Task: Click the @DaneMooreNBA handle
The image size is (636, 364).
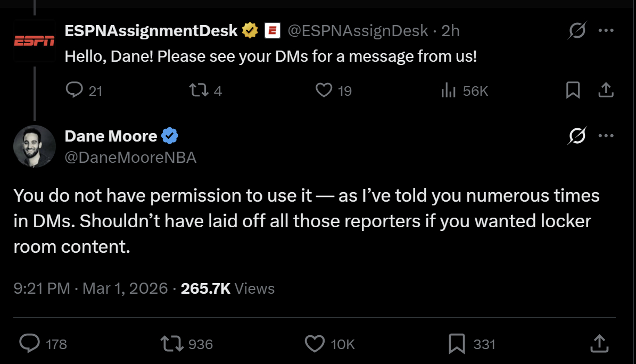Action: point(130,158)
